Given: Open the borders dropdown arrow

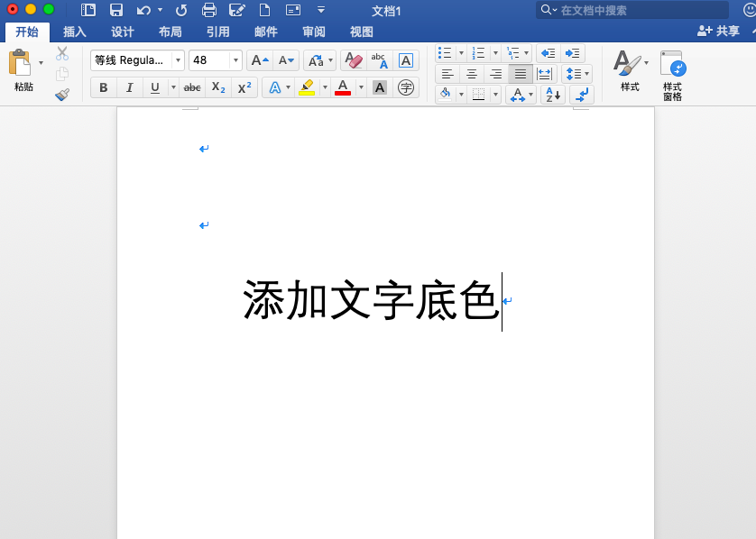Looking at the screenshot, I should pos(495,95).
